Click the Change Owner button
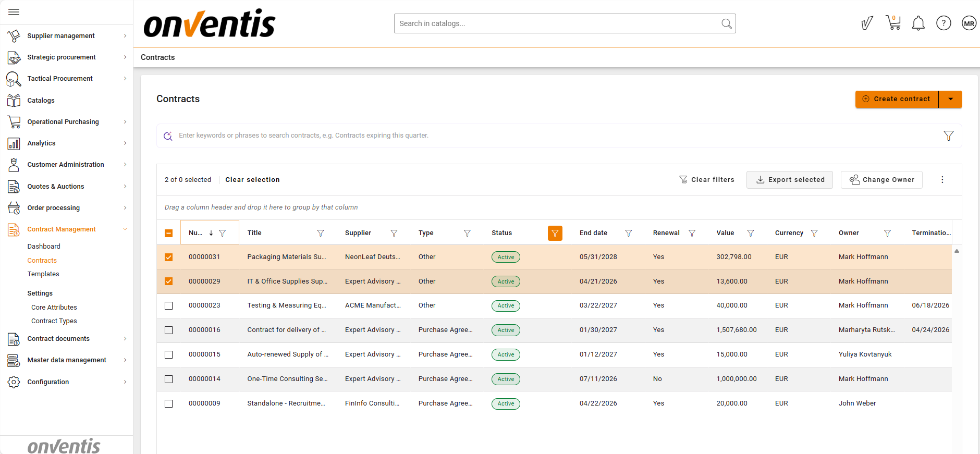 click(x=881, y=180)
